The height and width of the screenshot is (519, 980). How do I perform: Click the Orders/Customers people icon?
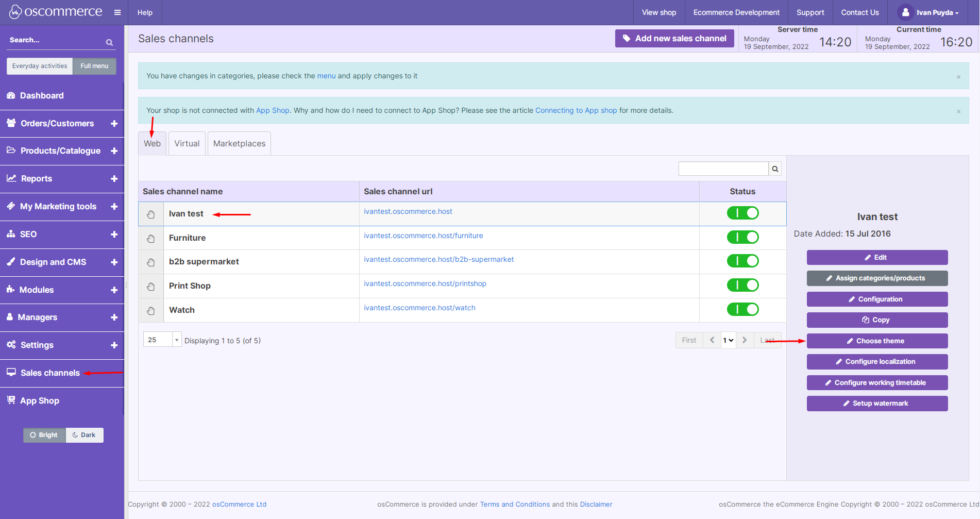pos(11,123)
